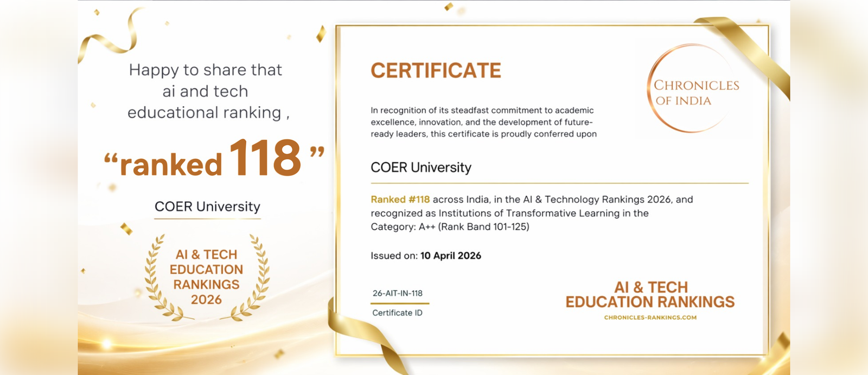Click the "Happy to share that" text
Image resolution: width=868 pixels, height=375 pixels.
(206, 70)
